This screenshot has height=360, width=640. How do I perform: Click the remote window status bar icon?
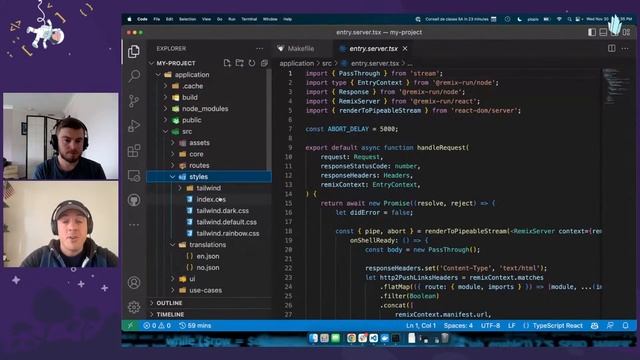pos(130,325)
